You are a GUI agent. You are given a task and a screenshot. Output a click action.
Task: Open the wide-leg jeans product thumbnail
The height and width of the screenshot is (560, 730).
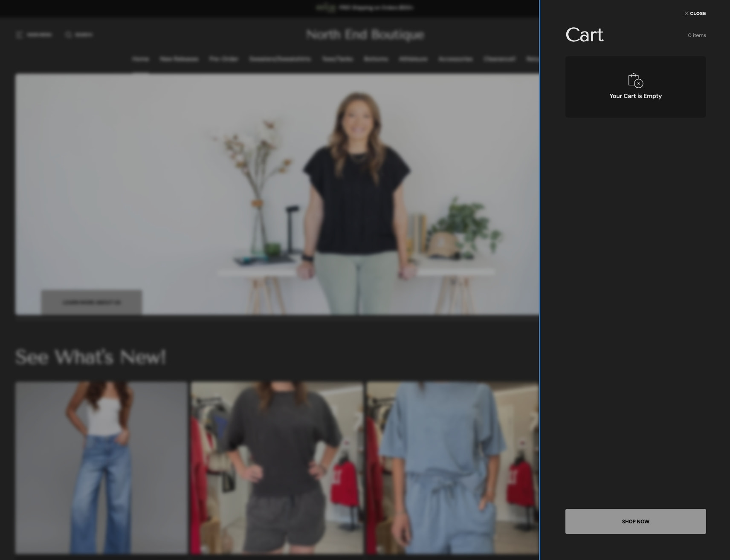(101, 468)
